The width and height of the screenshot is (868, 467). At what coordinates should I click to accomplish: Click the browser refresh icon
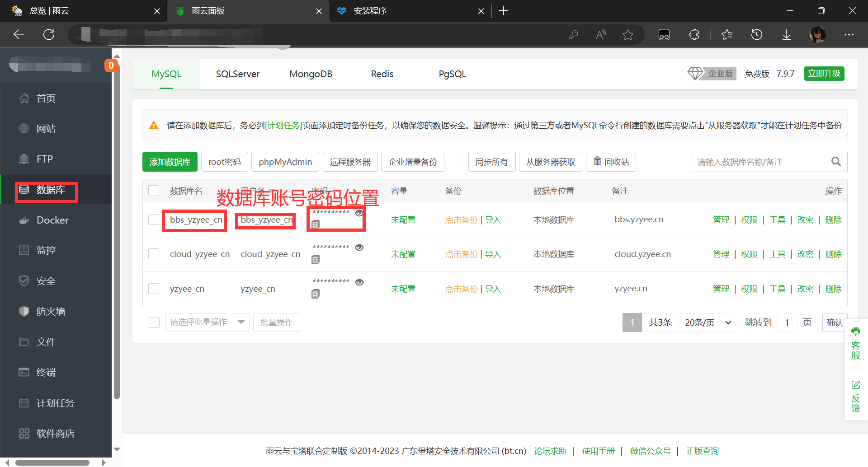[x=49, y=35]
